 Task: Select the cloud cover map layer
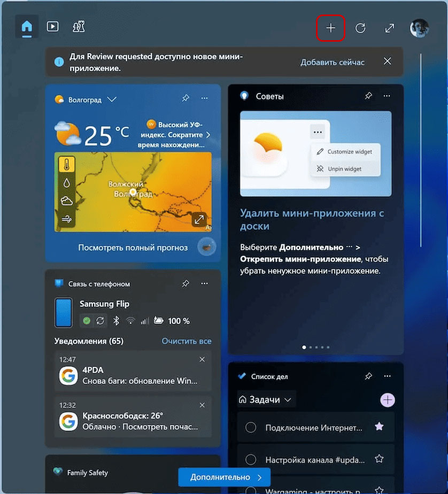tap(66, 200)
